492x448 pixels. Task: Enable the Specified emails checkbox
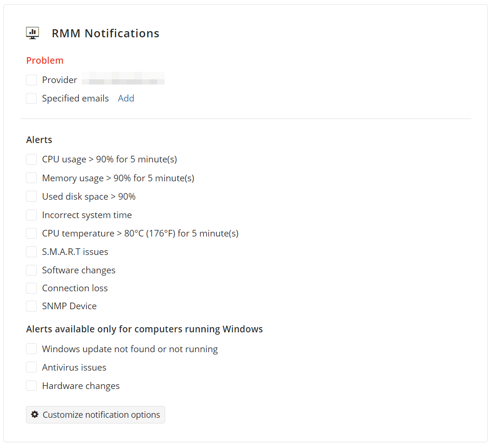pos(31,98)
